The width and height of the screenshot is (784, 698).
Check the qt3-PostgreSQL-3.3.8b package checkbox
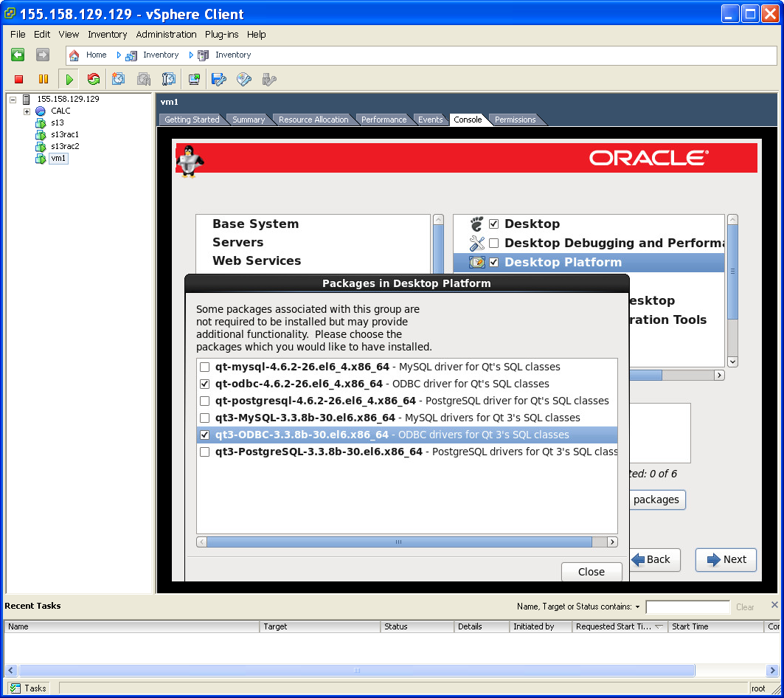[204, 452]
